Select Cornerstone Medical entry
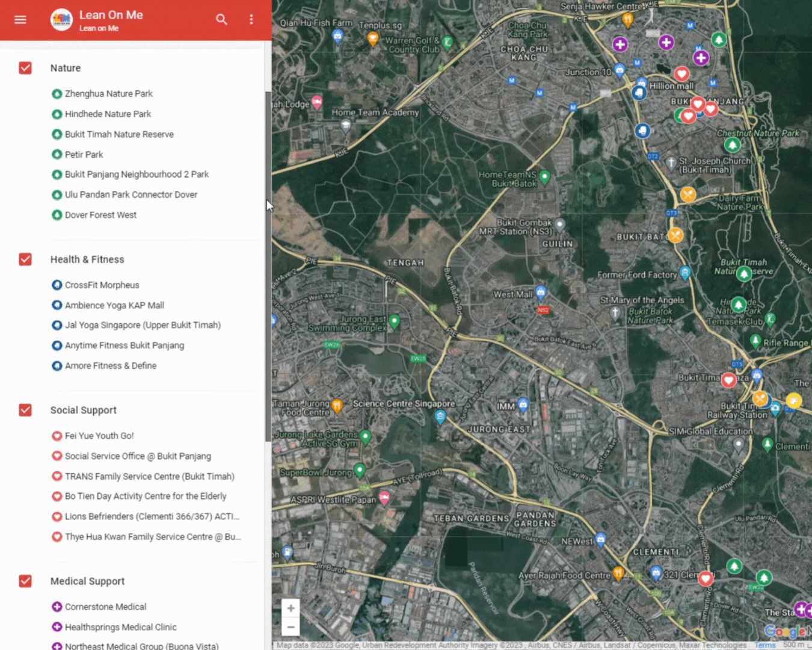 (105, 607)
